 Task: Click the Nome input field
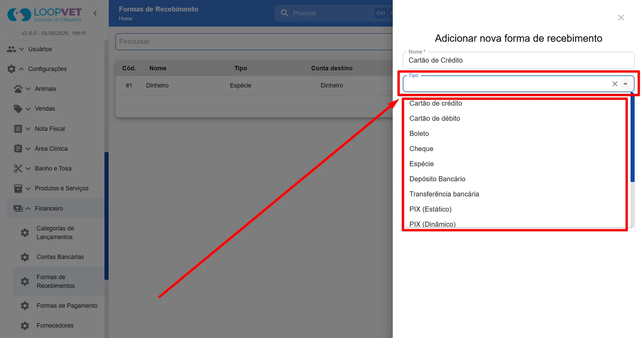[x=518, y=60]
